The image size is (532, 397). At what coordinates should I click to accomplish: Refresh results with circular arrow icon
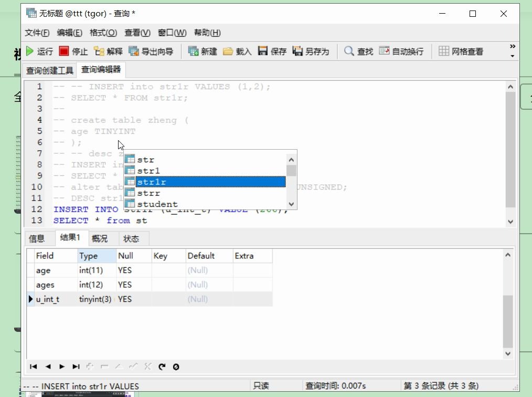point(162,367)
